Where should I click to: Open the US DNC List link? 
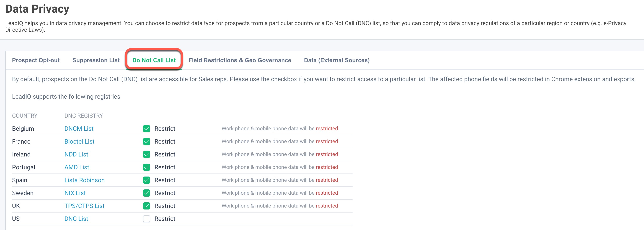pos(76,219)
